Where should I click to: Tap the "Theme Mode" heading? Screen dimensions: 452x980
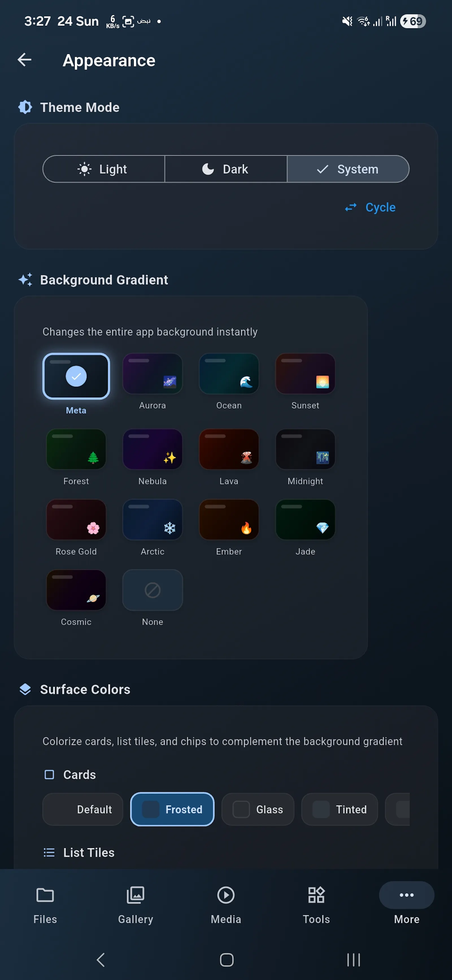[80, 107]
